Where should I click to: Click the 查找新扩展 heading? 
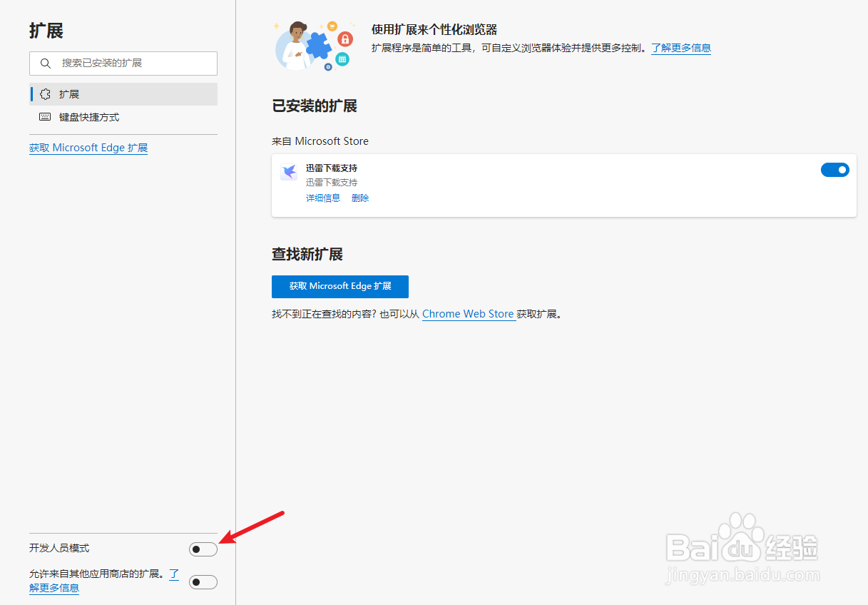[x=307, y=254]
